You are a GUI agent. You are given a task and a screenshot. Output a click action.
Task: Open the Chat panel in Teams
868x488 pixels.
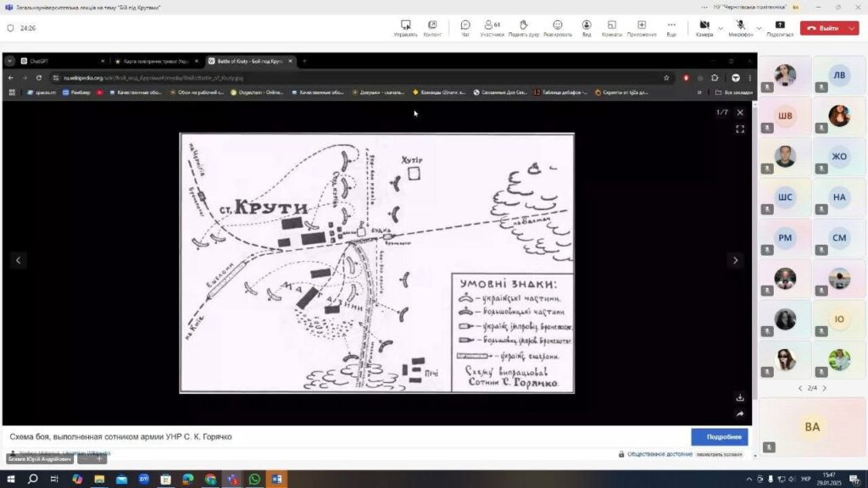click(465, 28)
